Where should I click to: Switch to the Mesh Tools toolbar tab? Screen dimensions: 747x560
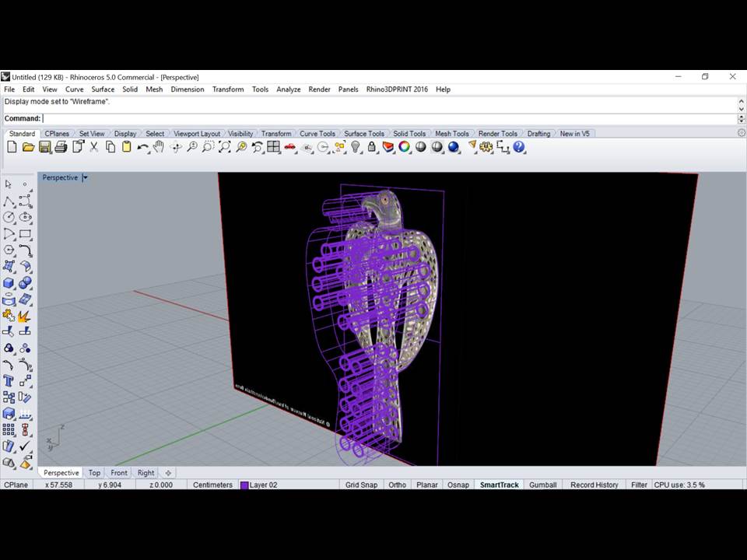click(x=451, y=134)
